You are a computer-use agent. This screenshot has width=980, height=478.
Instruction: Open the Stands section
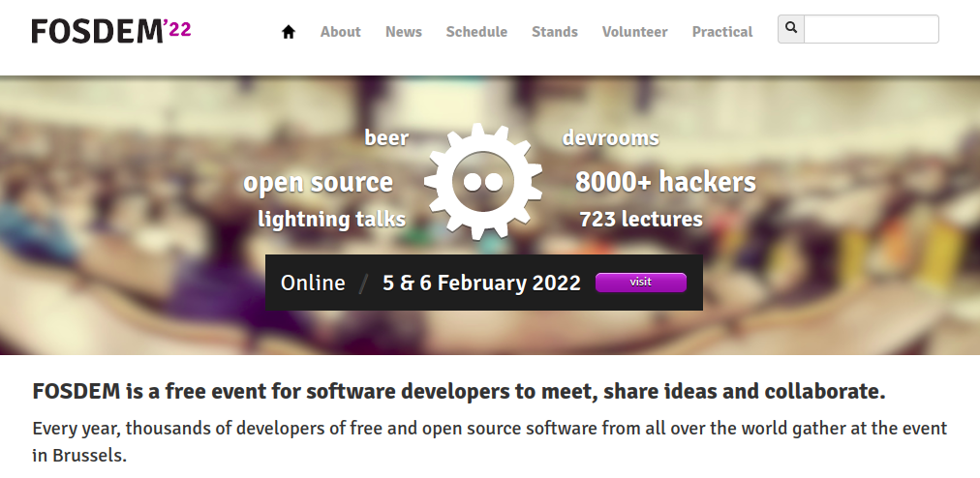point(555,32)
